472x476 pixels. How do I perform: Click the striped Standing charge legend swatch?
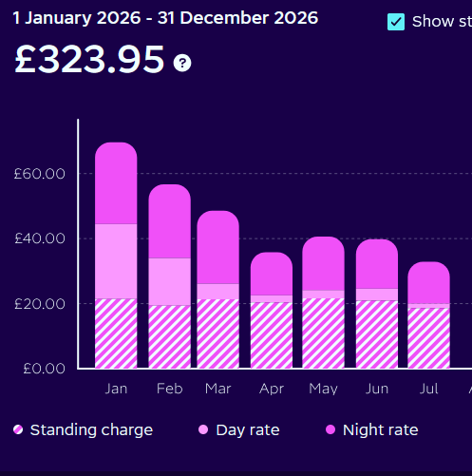pos(18,429)
